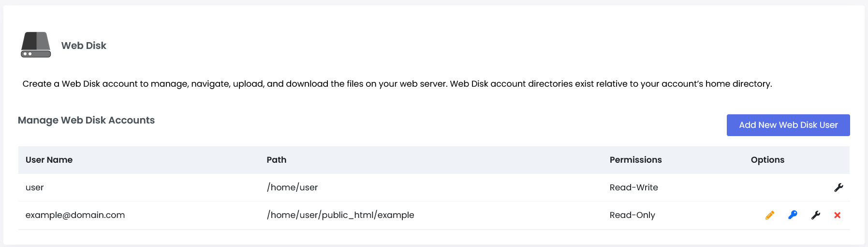Click the /home/user/public_html/example path

(340, 215)
